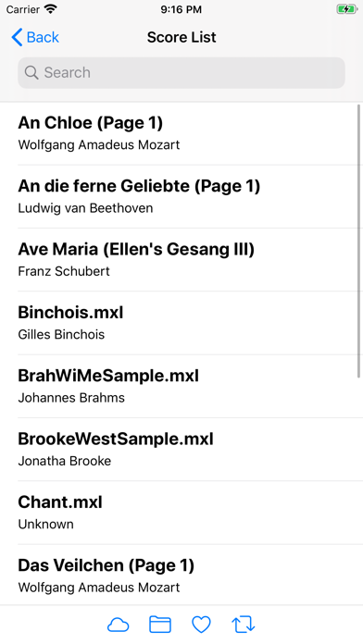
Task: Tap the Wi-Fi icon in status bar
Action: (x=51, y=8)
